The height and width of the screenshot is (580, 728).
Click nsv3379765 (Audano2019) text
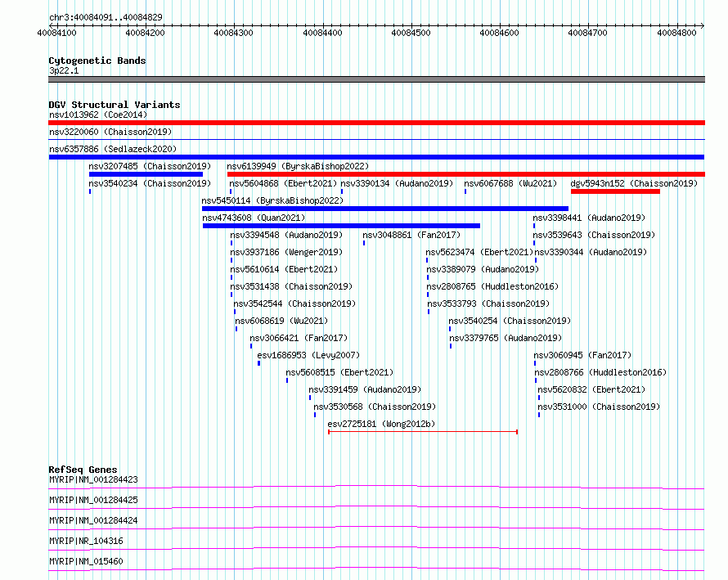(x=506, y=338)
